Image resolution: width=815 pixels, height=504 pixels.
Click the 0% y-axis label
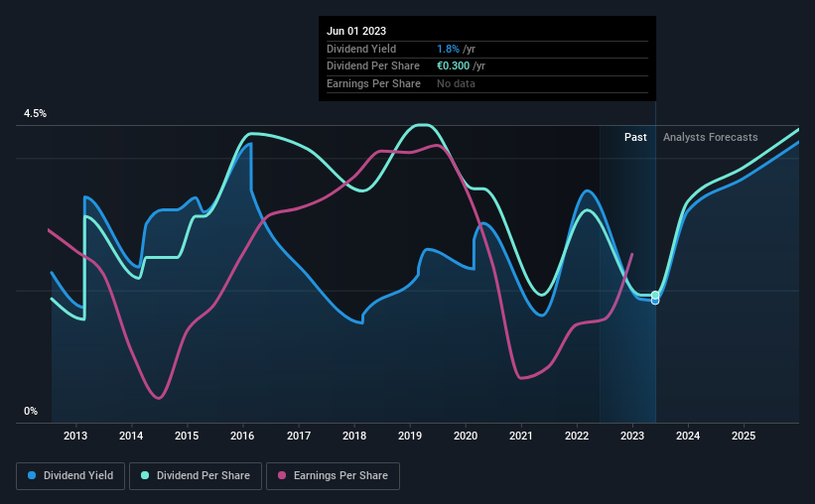[x=31, y=411]
